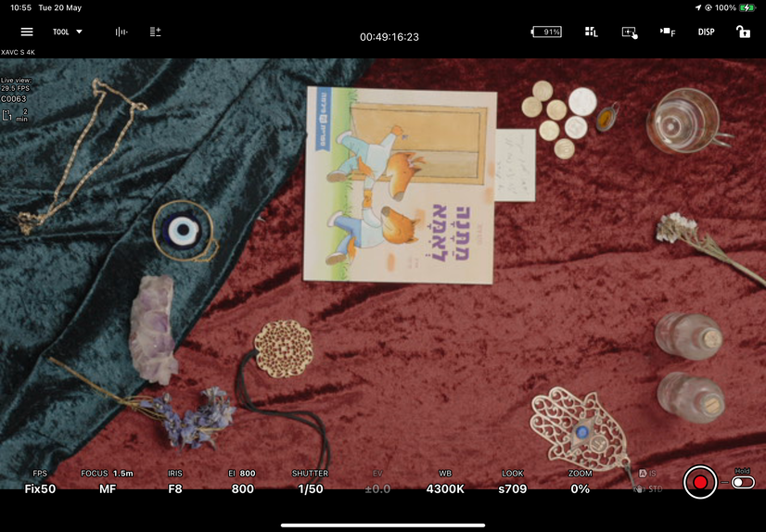This screenshot has width=766, height=532.
Task: Tap the dimmed EV ±0.0 setting
Action: click(377, 482)
